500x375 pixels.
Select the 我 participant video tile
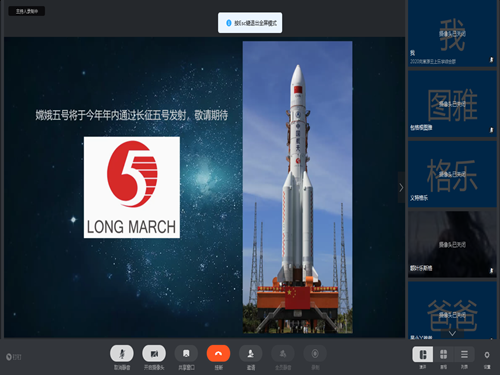pyautogui.click(x=452, y=33)
